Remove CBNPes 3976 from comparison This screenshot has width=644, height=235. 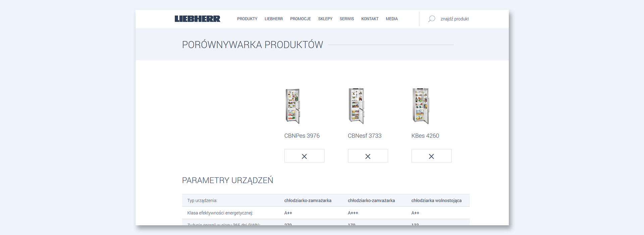(304, 156)
